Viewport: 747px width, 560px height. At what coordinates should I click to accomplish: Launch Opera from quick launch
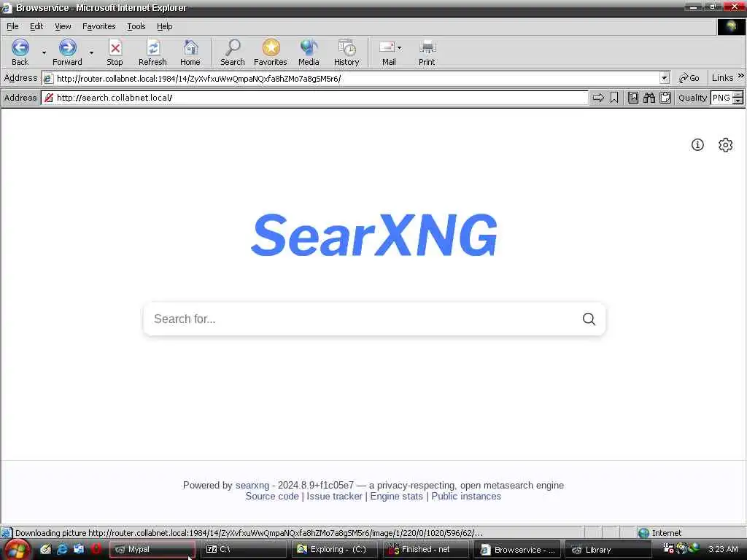tap(96, 549)
